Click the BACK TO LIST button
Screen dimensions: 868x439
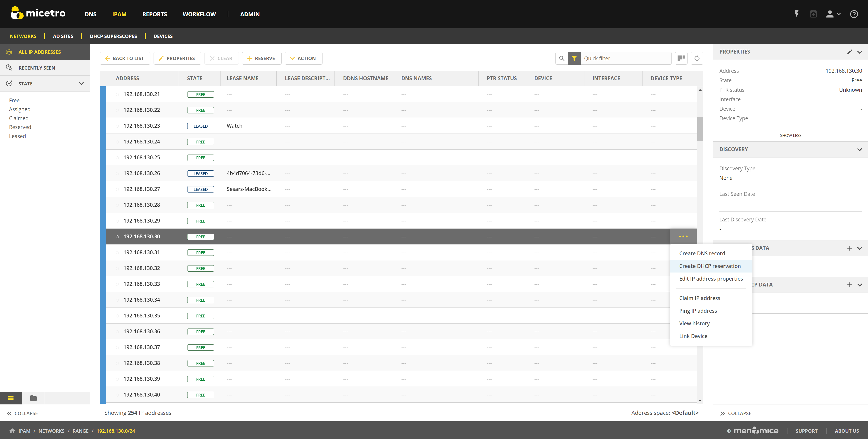coord(124,58)
